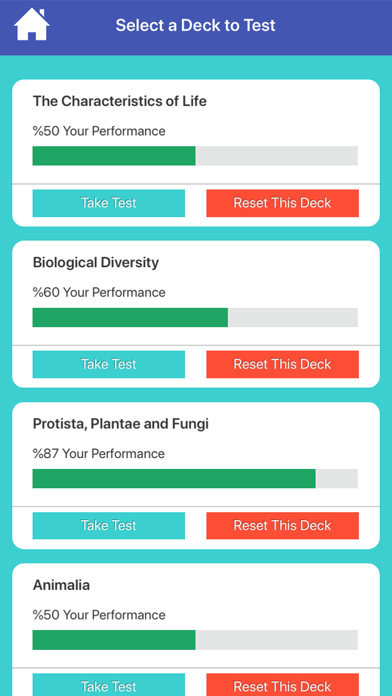Take Test for Biological Diversity
Image resolution: width=392 pixels, height=696 pixels.
click(x=109, y=364)
